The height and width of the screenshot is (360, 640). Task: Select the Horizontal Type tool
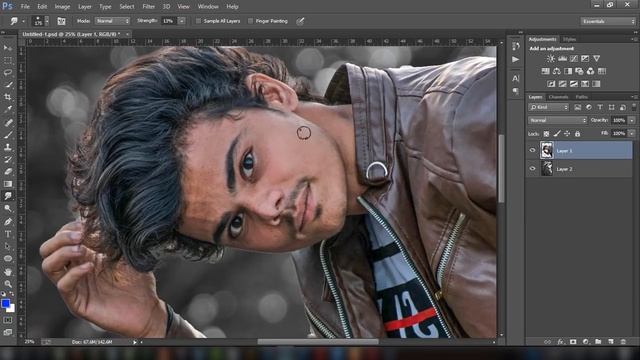[x=8, y=234]
